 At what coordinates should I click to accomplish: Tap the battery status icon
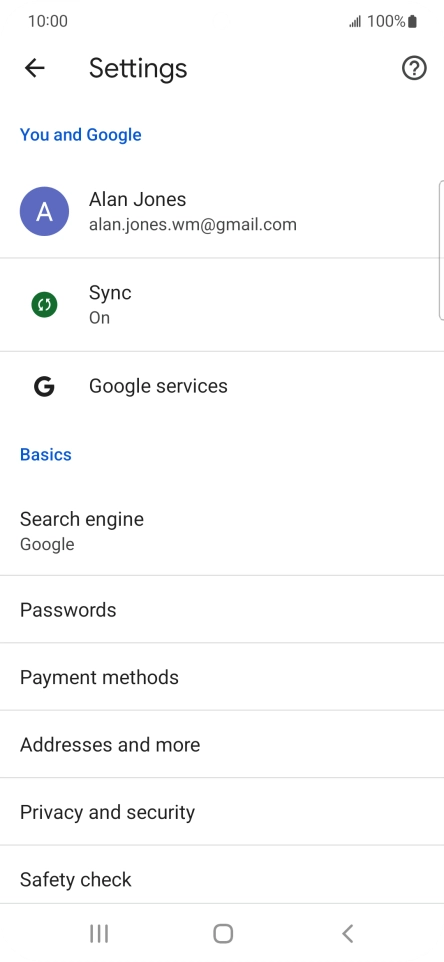click(x=413, y=22)
